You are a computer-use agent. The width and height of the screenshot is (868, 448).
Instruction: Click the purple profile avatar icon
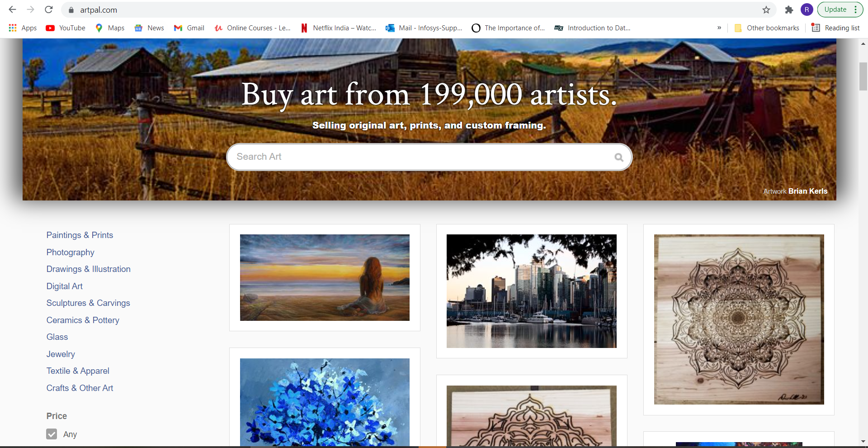[807, 10]
